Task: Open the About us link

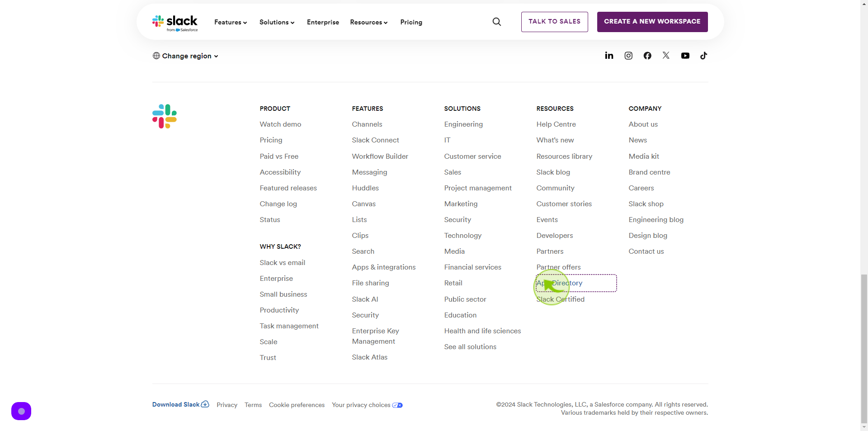Action: pyautogui.click(x=643, y=124)
